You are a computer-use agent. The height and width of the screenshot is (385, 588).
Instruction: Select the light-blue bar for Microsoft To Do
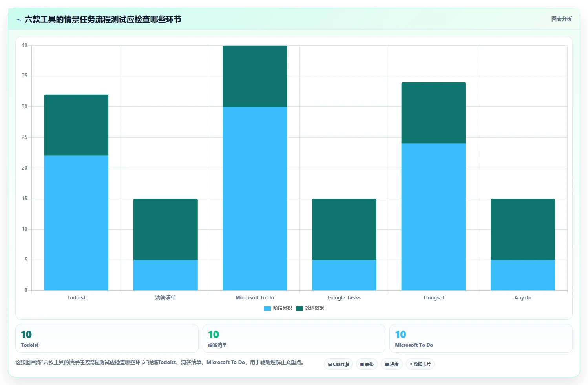[x=255, y=199]
